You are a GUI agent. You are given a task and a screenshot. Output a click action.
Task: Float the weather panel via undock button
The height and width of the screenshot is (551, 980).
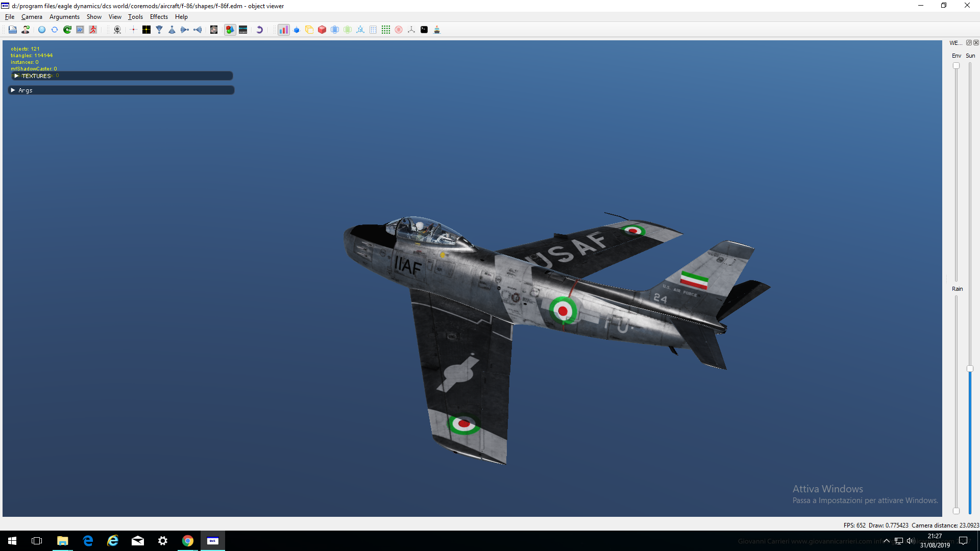pyautogui.click(x=969, y=43)
